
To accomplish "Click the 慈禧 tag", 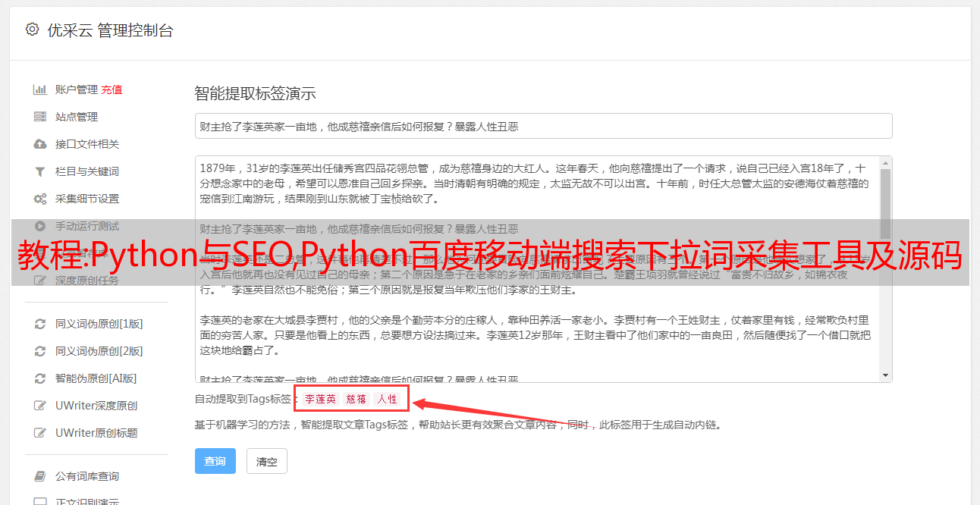I will coord(357,399).
